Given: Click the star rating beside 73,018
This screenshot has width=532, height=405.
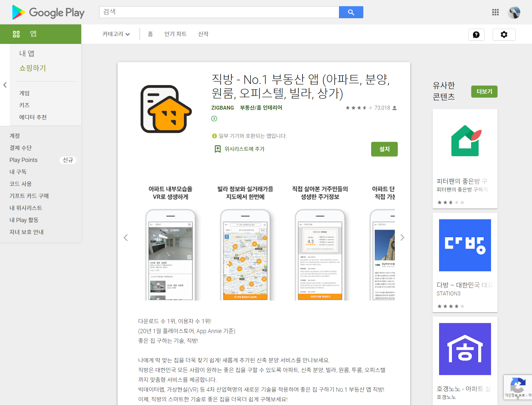Looking at the screenshot, I should (x=359, y=108).
